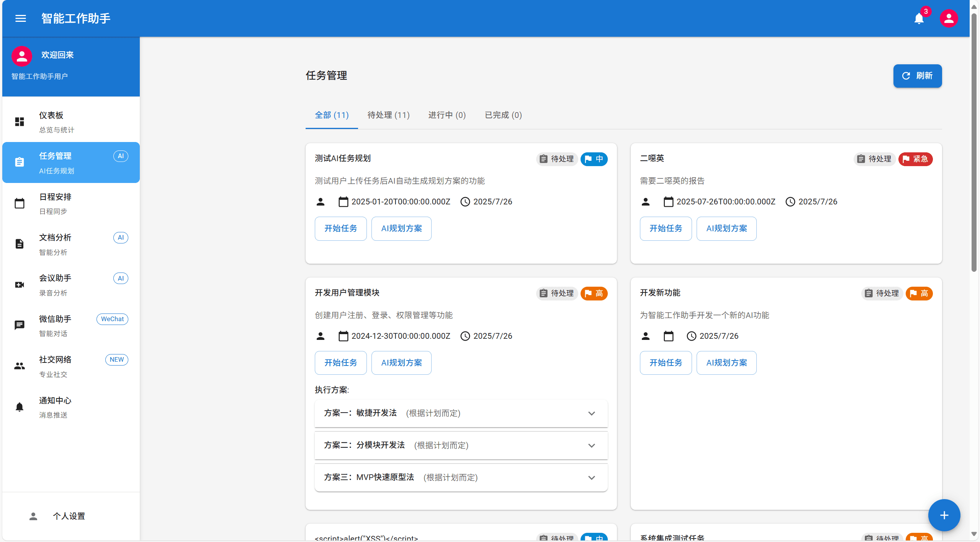980x542 pixels.
Task: Click the empty calendar icon on 开发新功能
Action: click(669, 336)
